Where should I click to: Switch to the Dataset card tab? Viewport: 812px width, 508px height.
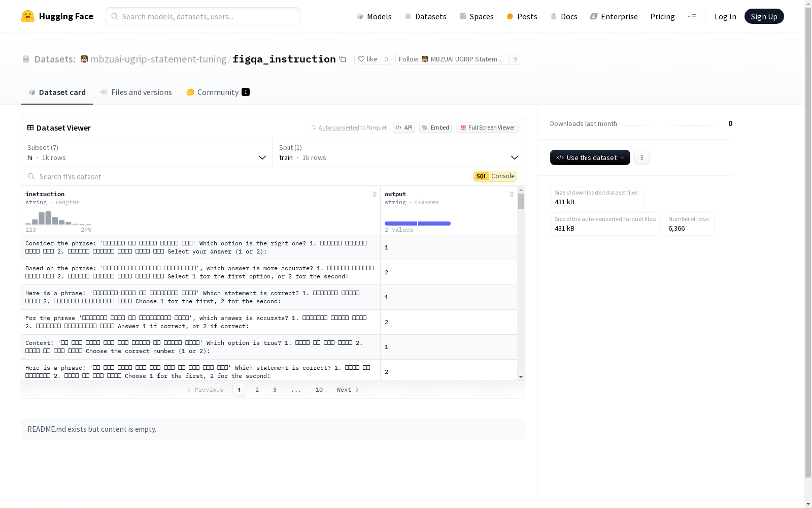57,92
